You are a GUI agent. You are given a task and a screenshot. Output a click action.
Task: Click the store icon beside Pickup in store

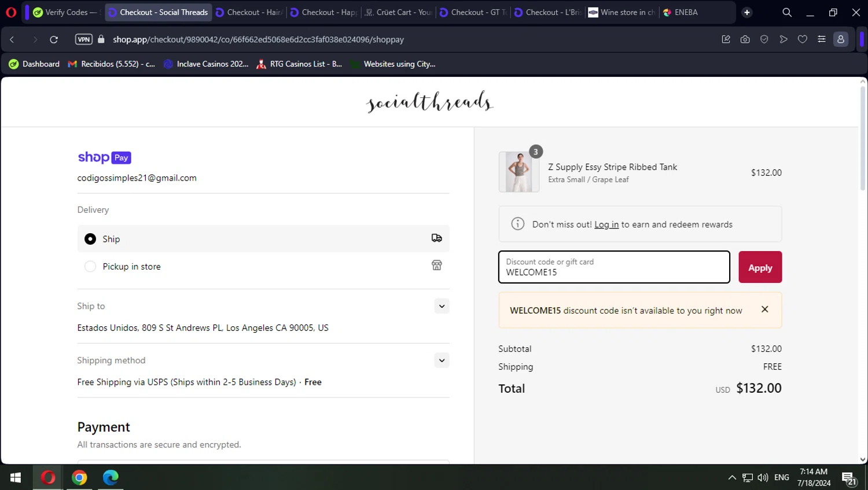pos(437,266)
